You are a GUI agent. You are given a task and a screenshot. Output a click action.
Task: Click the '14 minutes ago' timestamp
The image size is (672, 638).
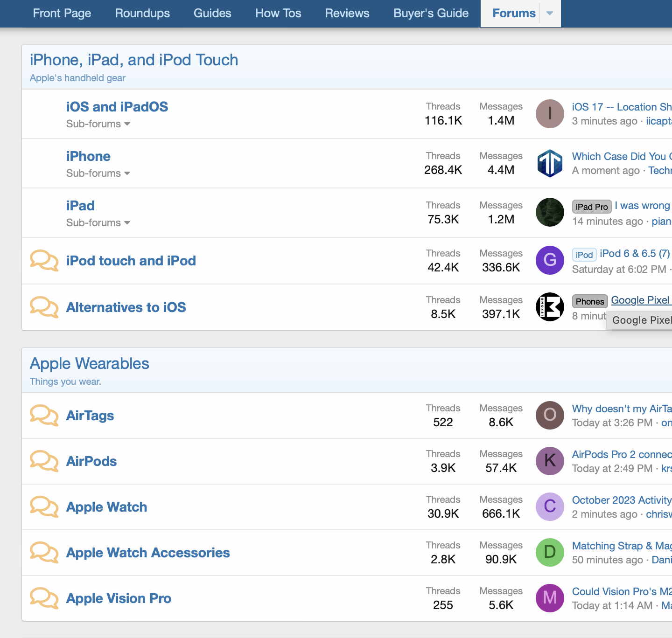point(608,222)
